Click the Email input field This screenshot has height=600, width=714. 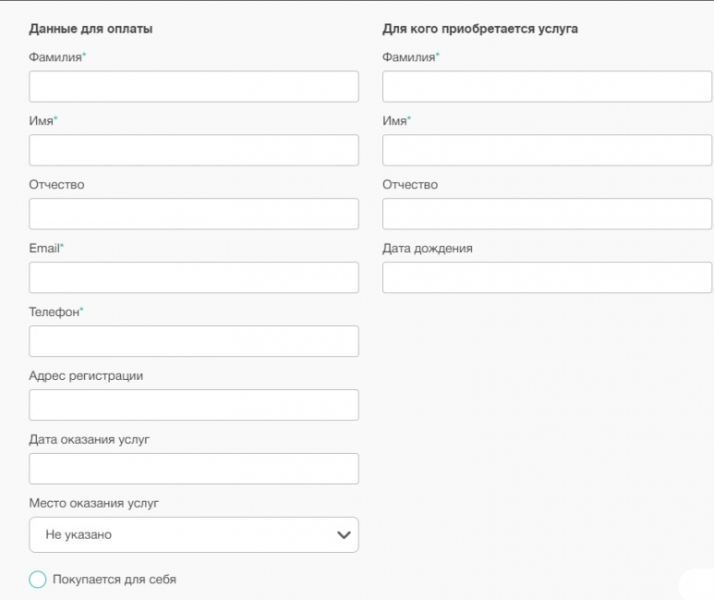pos(193,278)
